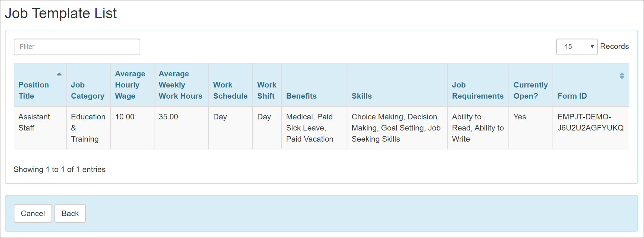Click the Records dropdown arrow
Image resolution: width=644 pixels, height=238 pixels.
click(x=593, y=47)
